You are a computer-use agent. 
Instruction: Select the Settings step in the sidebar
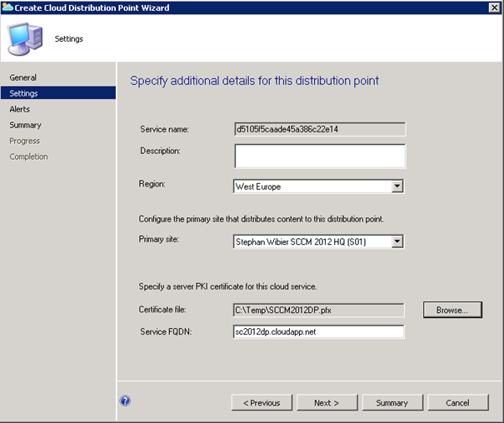24,93
